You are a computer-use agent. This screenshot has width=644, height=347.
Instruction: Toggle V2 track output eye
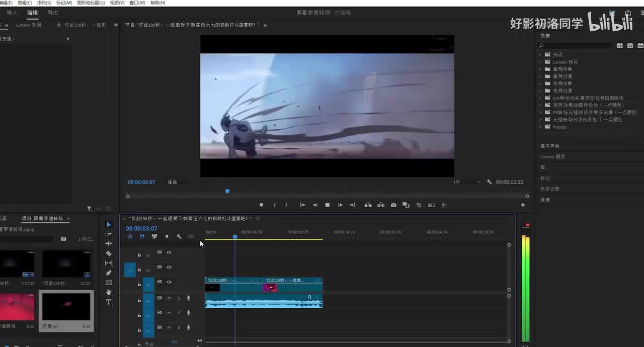pyautogui.click(x=169, y=267)
